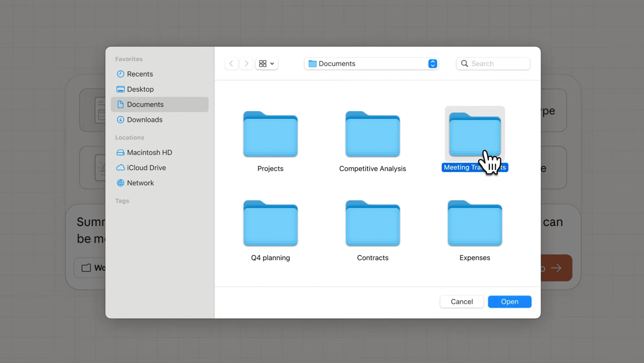
Task: Select the Competitive Analysis folder
Action: point(373,134)
